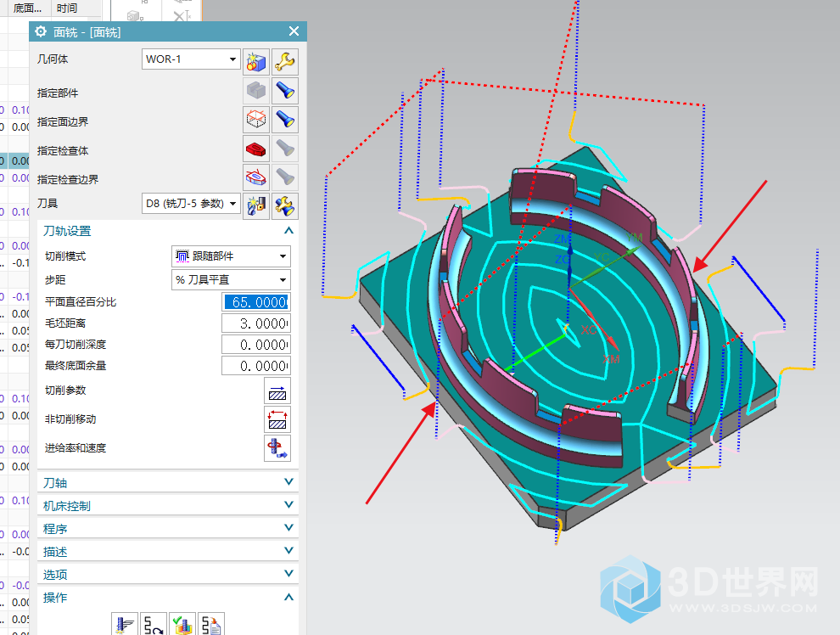The height and width of the screenshot is (635, 840).
Task: Open the 进给率和速度 feeds and speeds icon
Action: tap(277, 448)
